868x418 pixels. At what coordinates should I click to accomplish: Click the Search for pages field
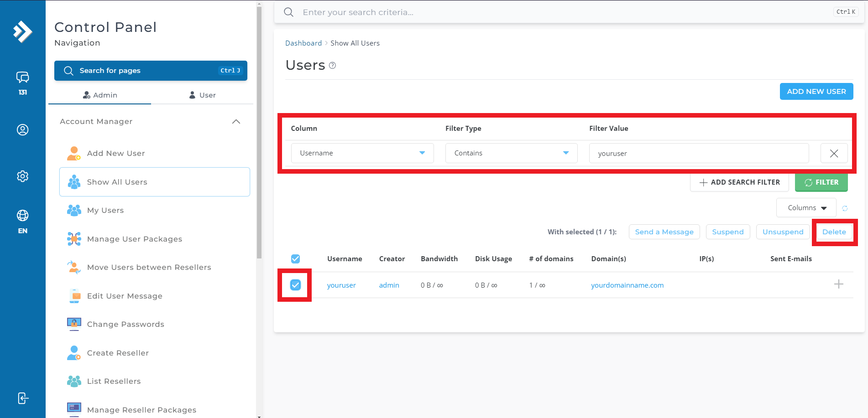coord(151,71)
